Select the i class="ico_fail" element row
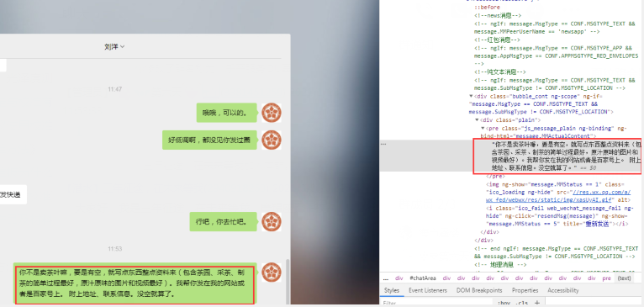644x307 pixels. pyautogui.click(x=559, y=216)
